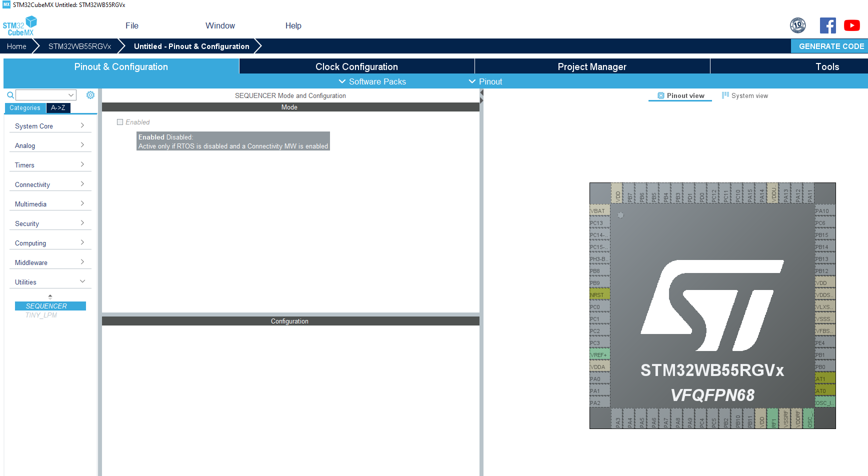
Task: Select the PB8 pin on the chip
Action: 599,271
